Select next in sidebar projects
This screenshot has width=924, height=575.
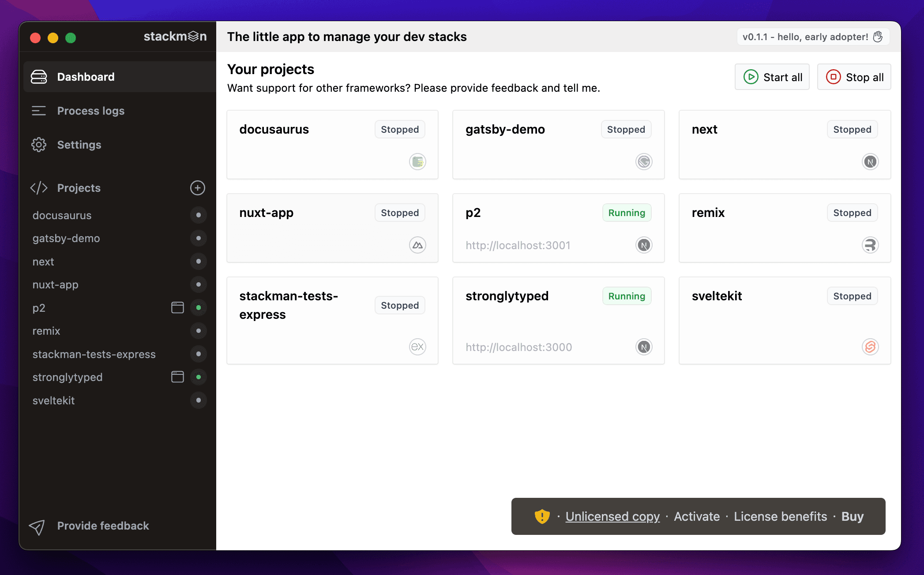43,261
